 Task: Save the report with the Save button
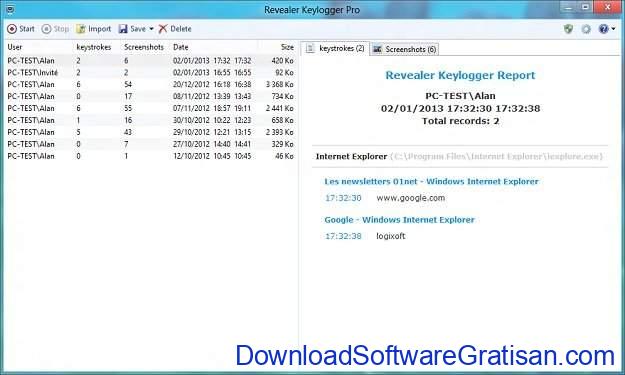pos(133,29)
